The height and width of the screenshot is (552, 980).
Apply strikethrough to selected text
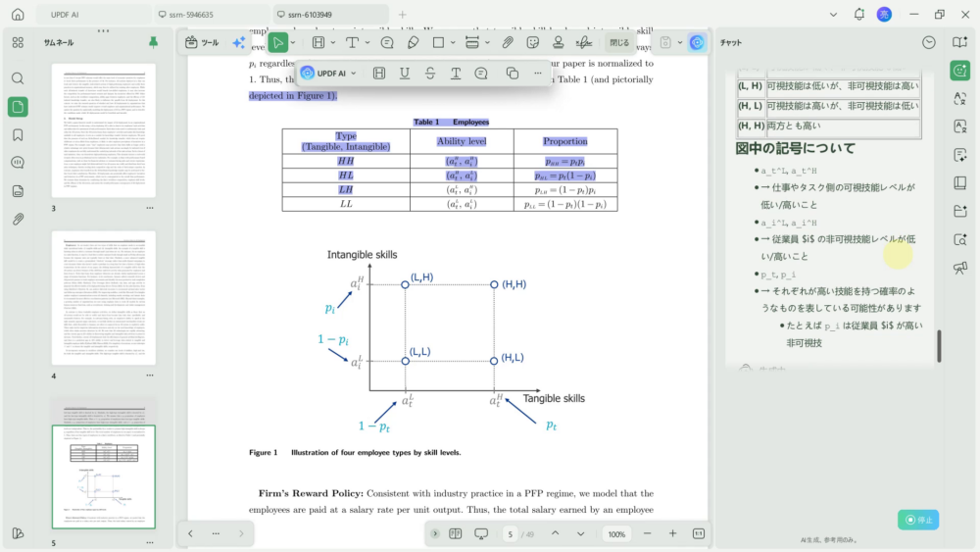(x=430, y=74)
